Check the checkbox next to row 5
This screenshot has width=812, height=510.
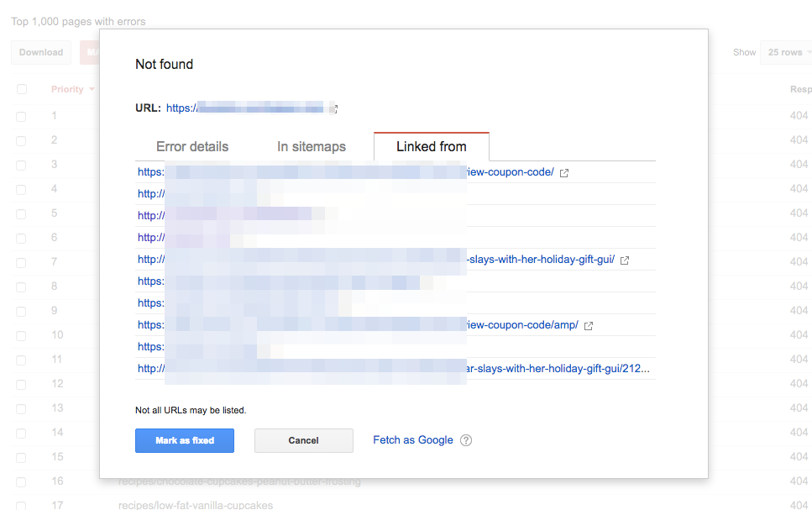[21, 213]
